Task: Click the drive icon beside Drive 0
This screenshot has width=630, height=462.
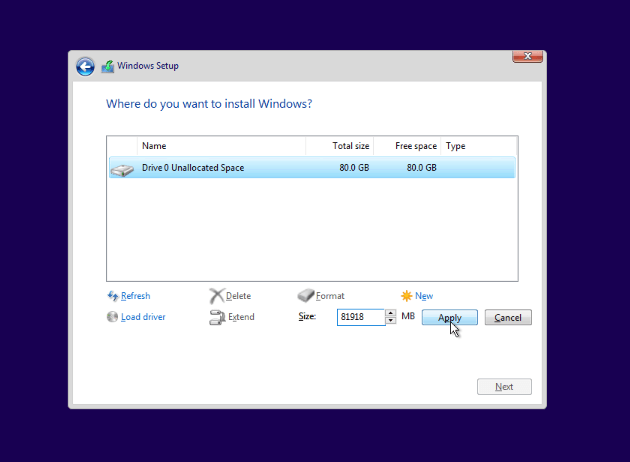Action: pos(121,169)
